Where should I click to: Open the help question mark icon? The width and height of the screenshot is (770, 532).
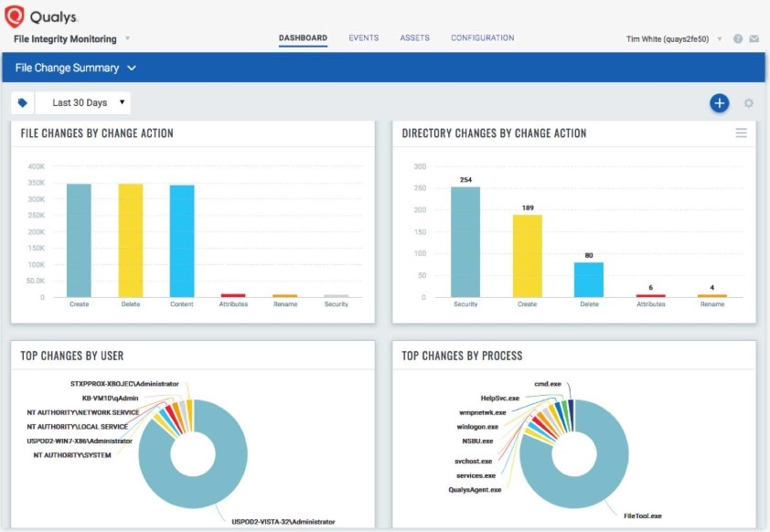[x=738, y=38]
